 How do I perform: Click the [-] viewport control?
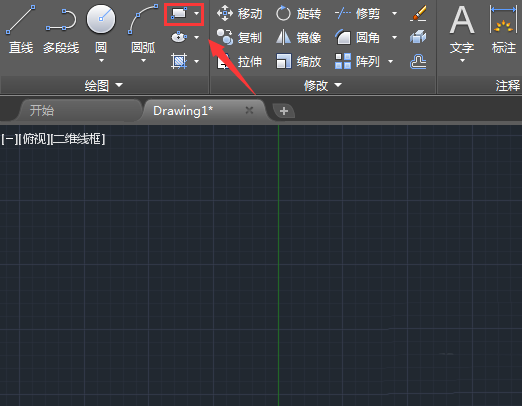pos(9,139)
